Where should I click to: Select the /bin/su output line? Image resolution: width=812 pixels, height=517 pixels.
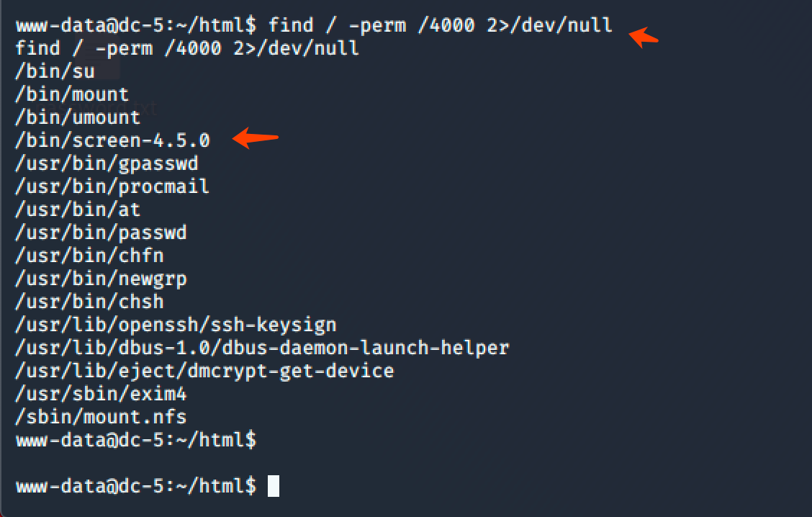pyautogui.click(x=55, y=71)
